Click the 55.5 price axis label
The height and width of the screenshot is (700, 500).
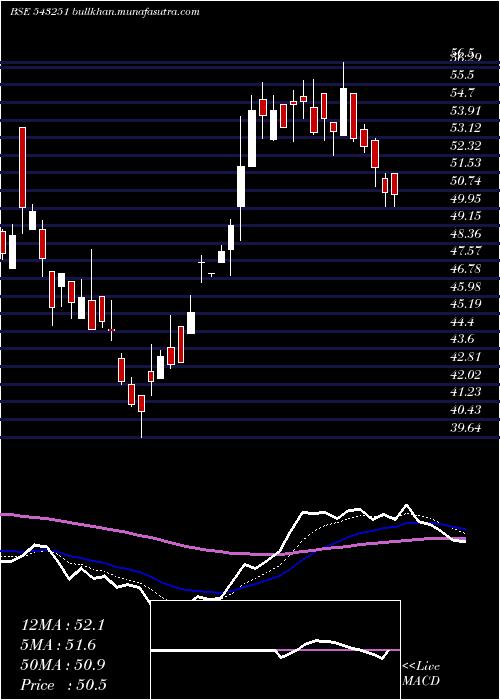[x=462, y=75]
